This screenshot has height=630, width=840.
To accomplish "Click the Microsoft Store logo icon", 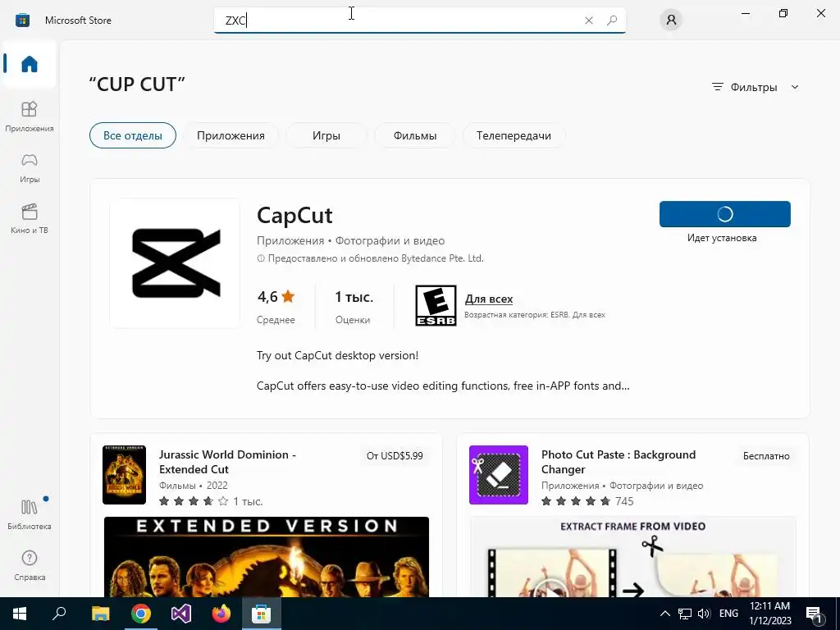I will (22, 21).
